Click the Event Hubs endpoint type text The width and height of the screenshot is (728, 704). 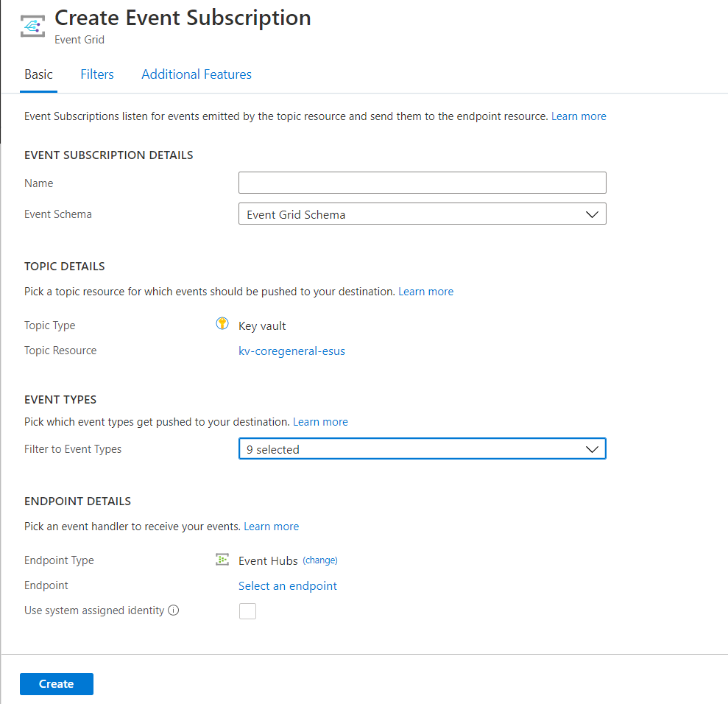[268, 561]
